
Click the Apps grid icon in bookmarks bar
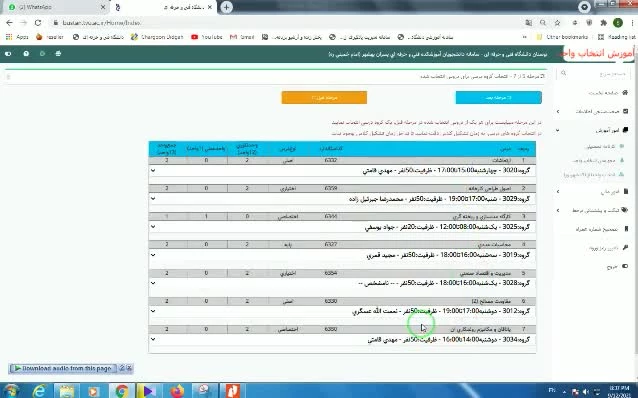[x=9, y=37]
